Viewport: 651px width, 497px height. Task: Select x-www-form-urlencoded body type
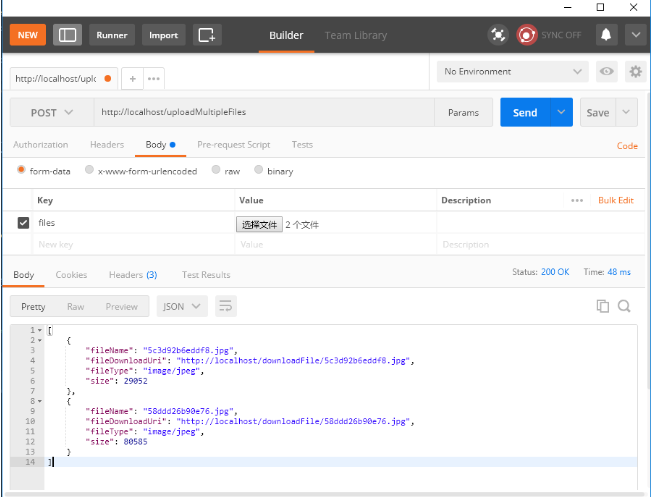pos(89,169)
